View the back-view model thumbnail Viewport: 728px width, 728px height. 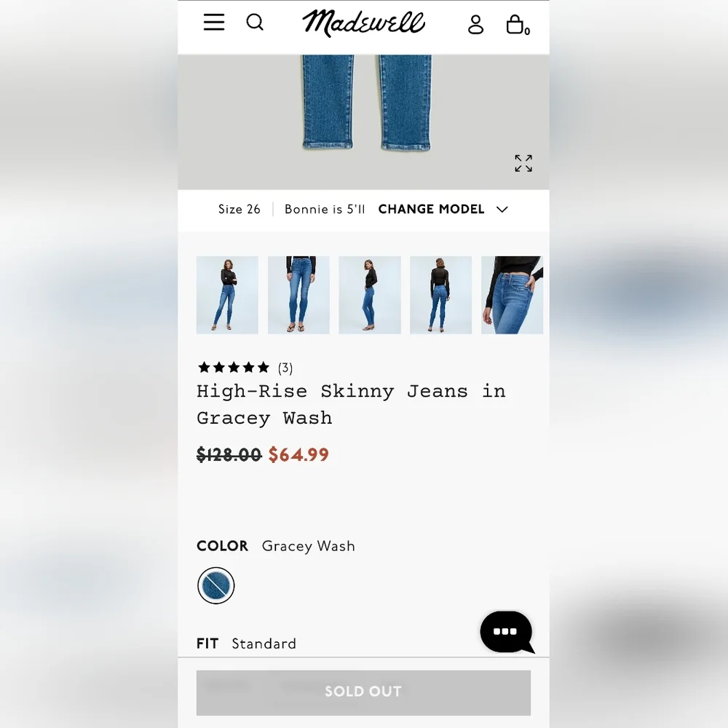point(440,295)
